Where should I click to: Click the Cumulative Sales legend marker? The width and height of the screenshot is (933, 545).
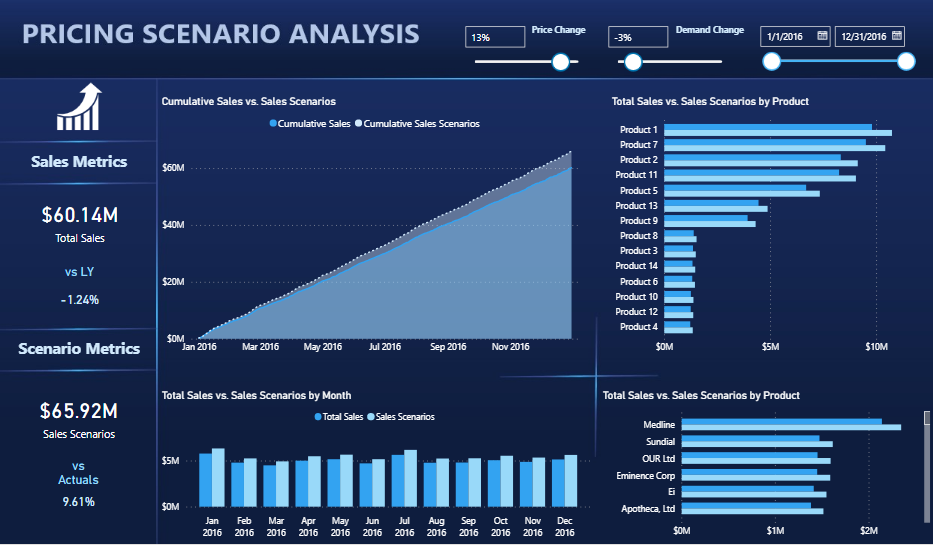pyautogui.click(x=272, y=124)
